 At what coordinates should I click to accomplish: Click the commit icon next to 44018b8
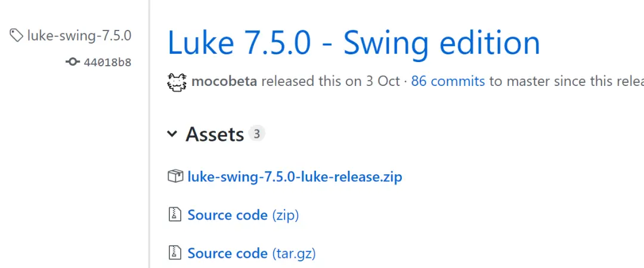[73, 62]
